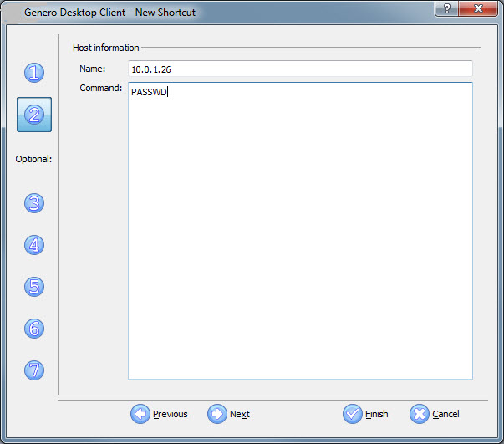Click the Host information heading
The height and width of the screenshot is (444, 504).
106,48
